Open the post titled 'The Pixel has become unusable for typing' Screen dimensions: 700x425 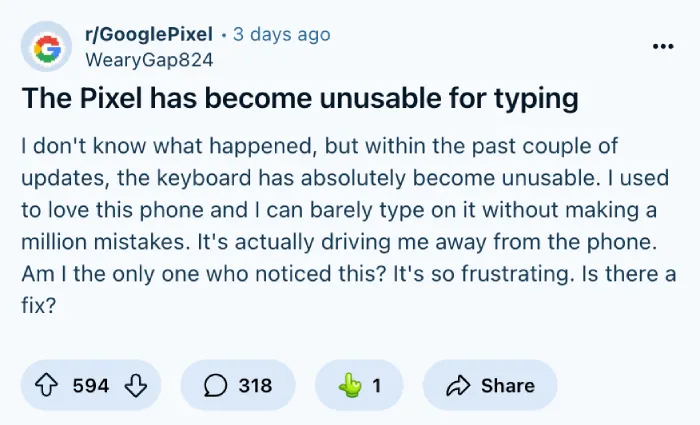300,98
